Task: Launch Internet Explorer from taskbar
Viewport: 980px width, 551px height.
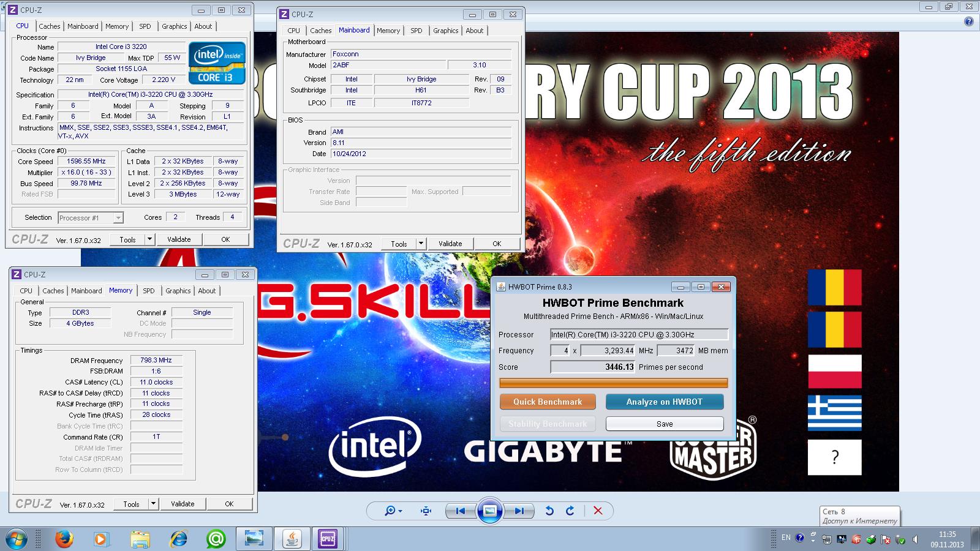Action: [178, 539]
